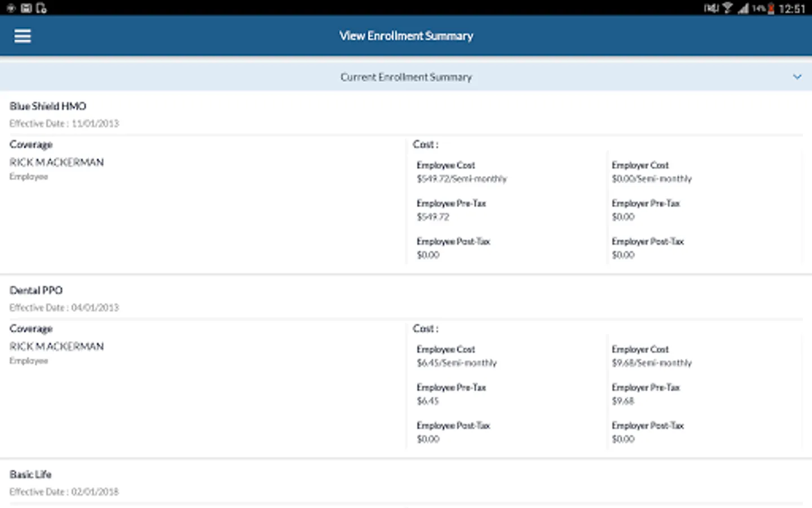Open the Dental PPO plan
Image resolution: width=812 pixels, height=508 pixels.
[36, 290]
